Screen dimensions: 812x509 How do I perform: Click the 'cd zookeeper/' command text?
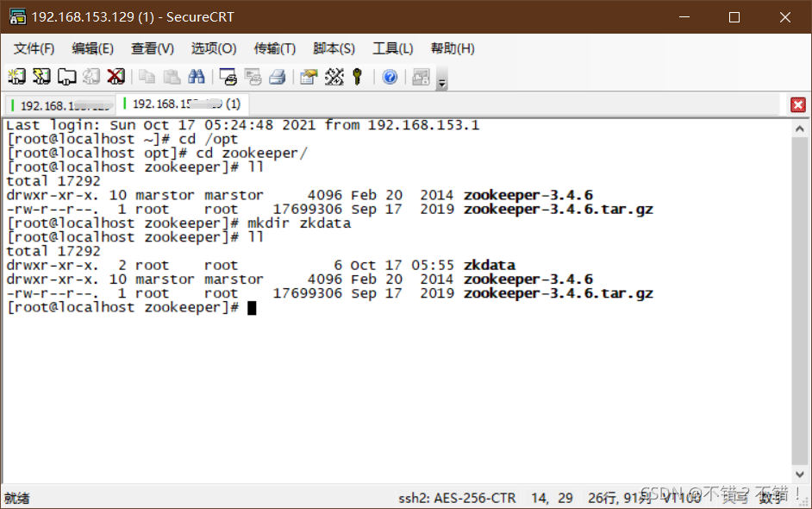click(x=252, y=153)
